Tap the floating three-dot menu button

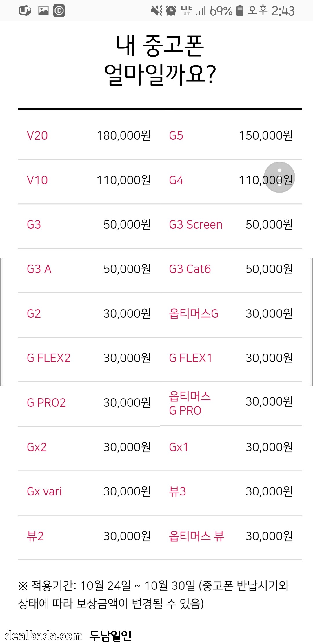pos(279,177)
